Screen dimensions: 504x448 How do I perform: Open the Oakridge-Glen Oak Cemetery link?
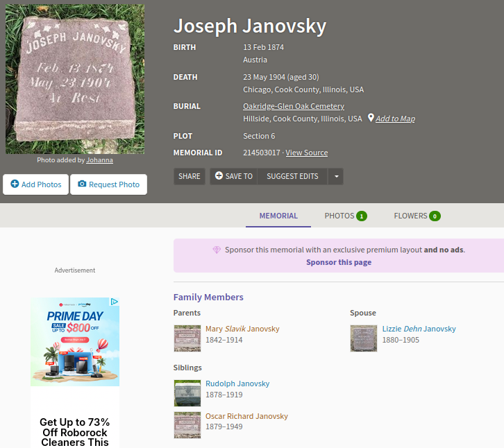point(293,106)
